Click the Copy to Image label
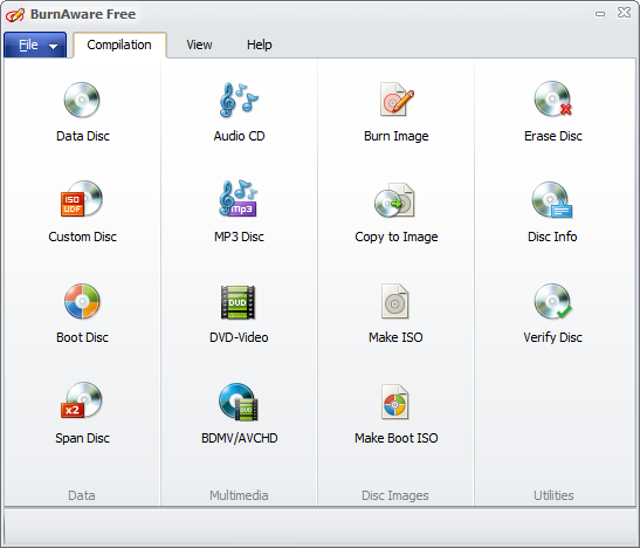The height and width of the screenshot is (548, 640). tap(396, 237)
